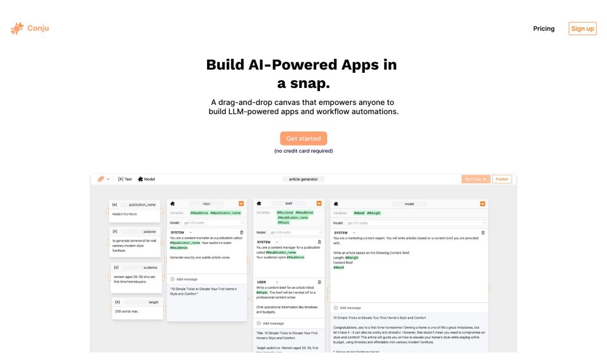The image size is (607, 364).
Task: Collapse the topic node with its orange button
Action: point(241,203)
